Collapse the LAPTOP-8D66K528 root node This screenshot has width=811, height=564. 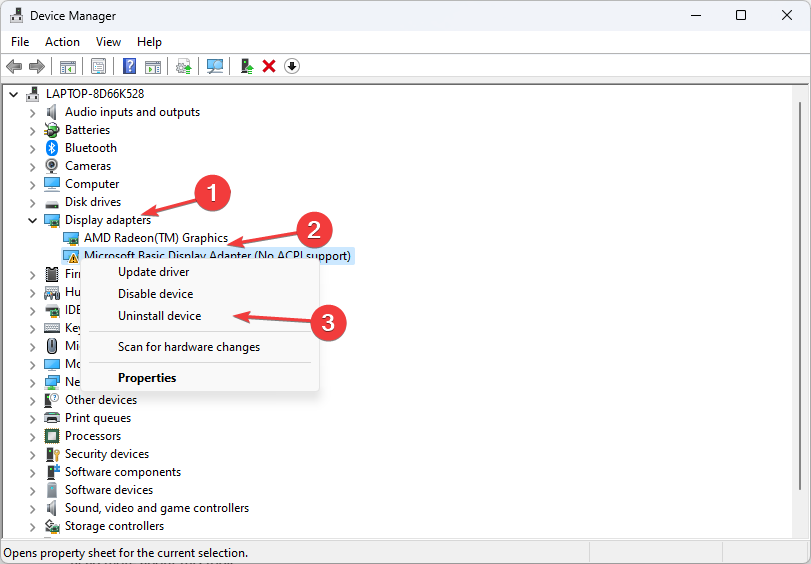point(14,94)
